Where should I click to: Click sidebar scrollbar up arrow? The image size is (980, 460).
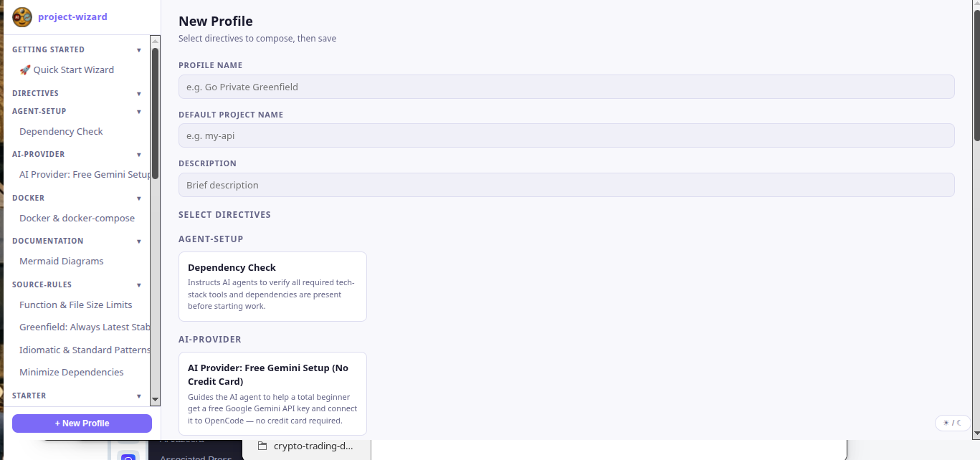click(155, 42)
